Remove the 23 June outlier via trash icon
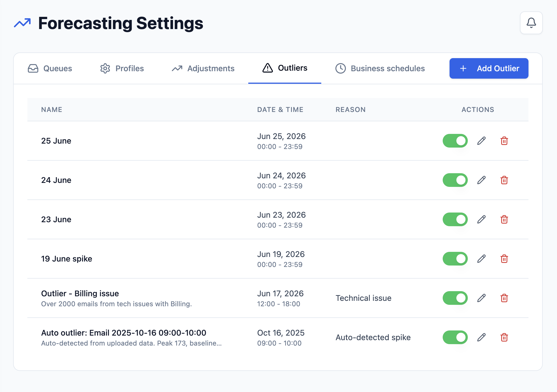Screen dimensions: 557x392 [504, 219]
